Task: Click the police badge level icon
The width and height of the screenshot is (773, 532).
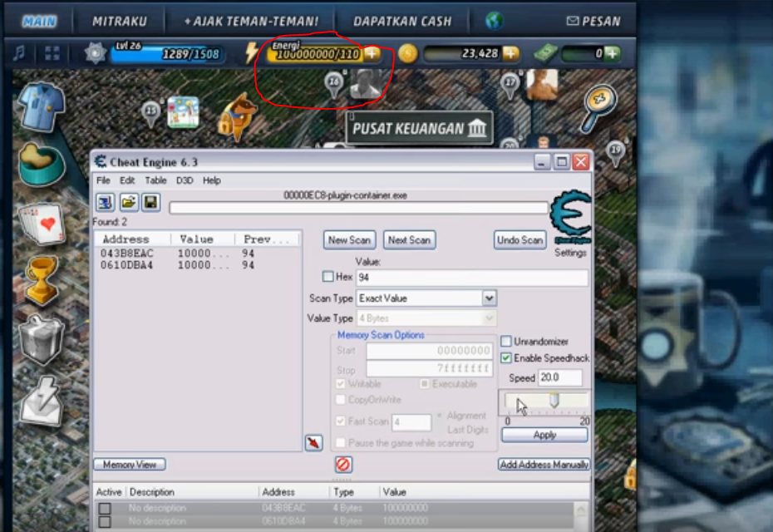Action: [95, 52]
